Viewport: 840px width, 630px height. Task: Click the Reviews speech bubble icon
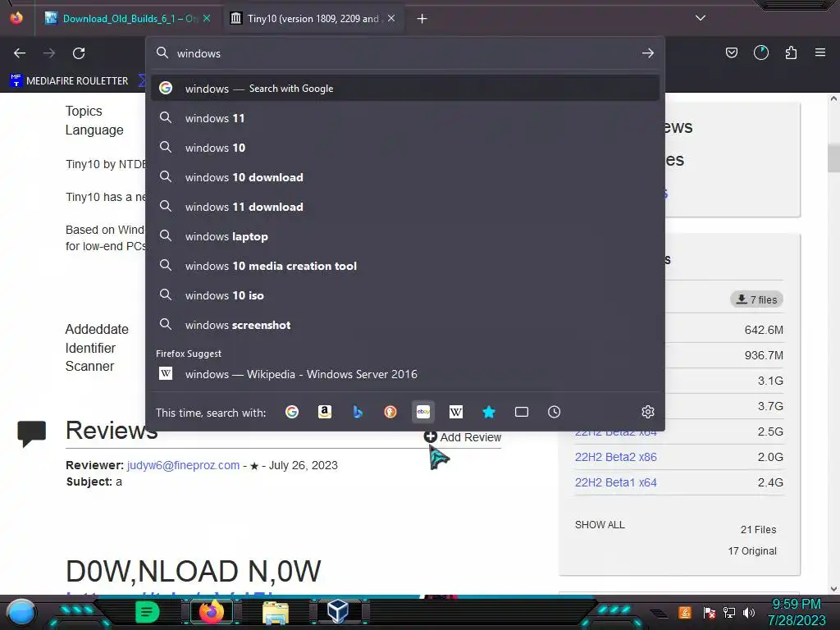(x=32, y=433)
